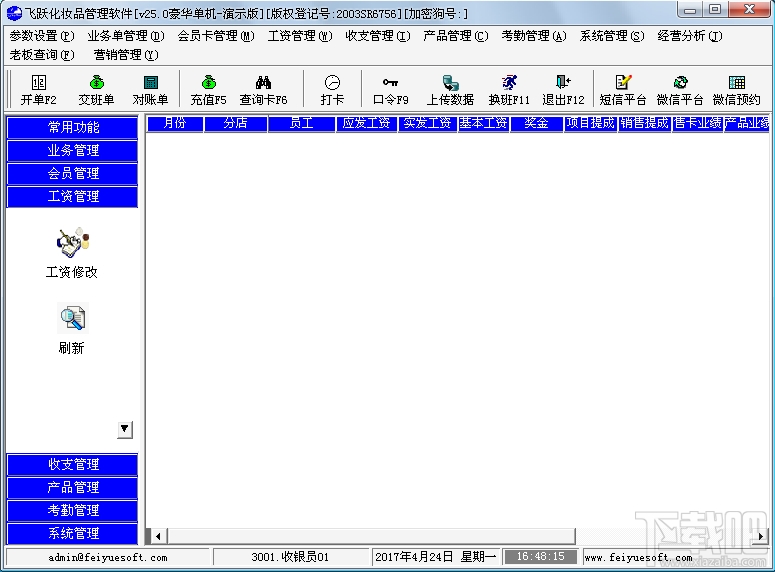Click the 上传数据 upload icon
This screenshot has width=775, height=572.
click(450, 83)
